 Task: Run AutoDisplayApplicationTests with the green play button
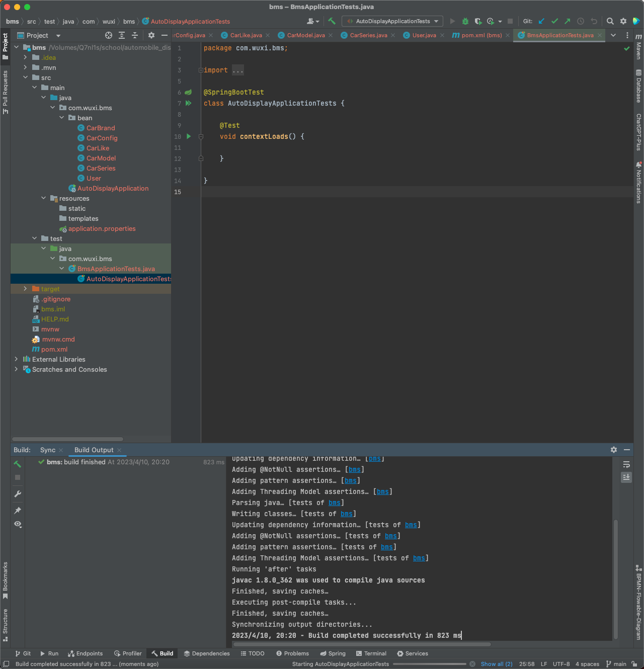point(452,21)
